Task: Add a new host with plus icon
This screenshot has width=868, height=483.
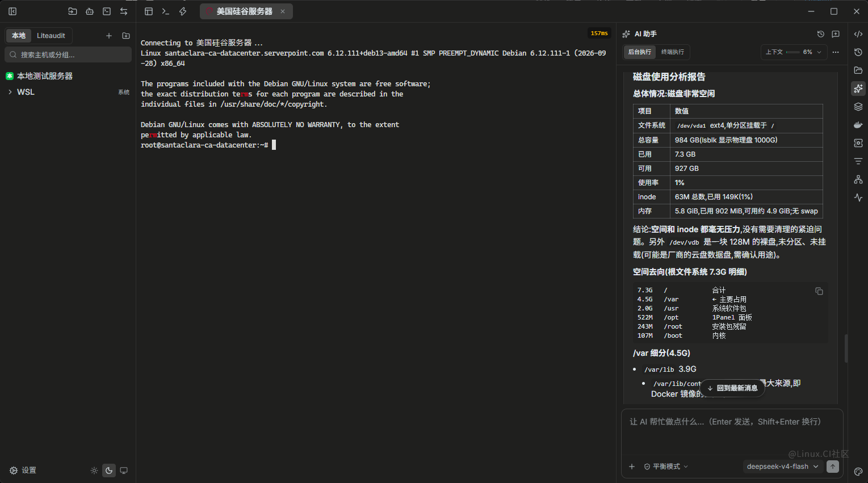Action: coord(109,36)
